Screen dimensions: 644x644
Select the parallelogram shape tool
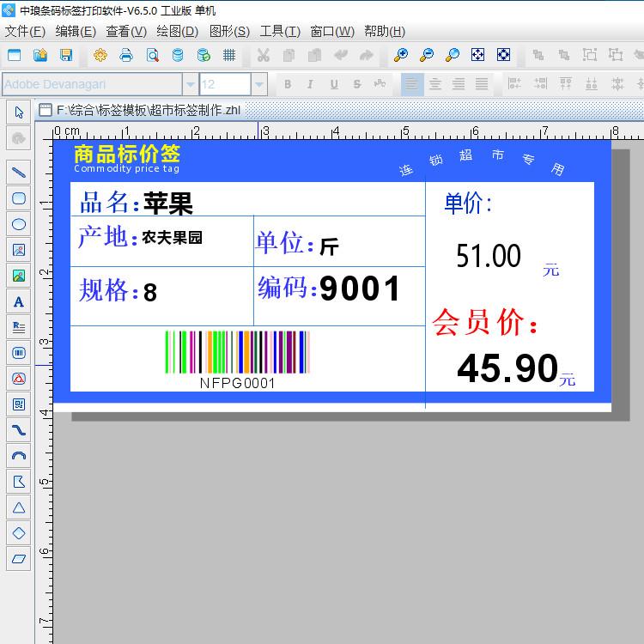coord(19,559)
